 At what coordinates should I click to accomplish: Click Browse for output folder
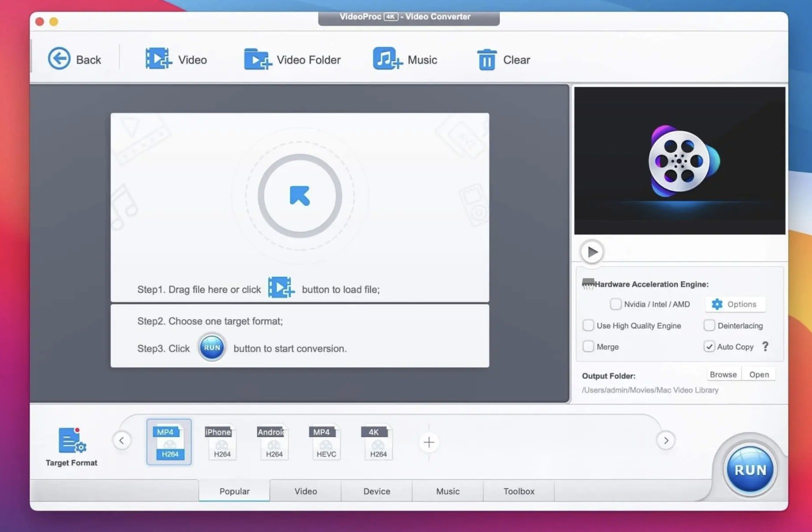point(723,375)
